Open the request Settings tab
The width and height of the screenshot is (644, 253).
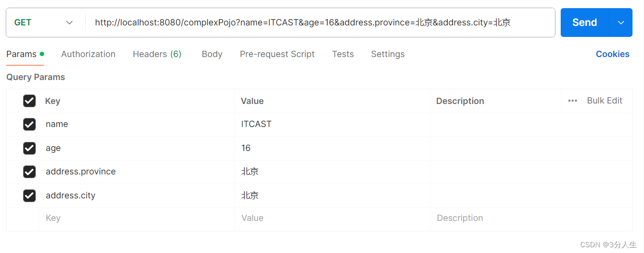pos(388,54)
